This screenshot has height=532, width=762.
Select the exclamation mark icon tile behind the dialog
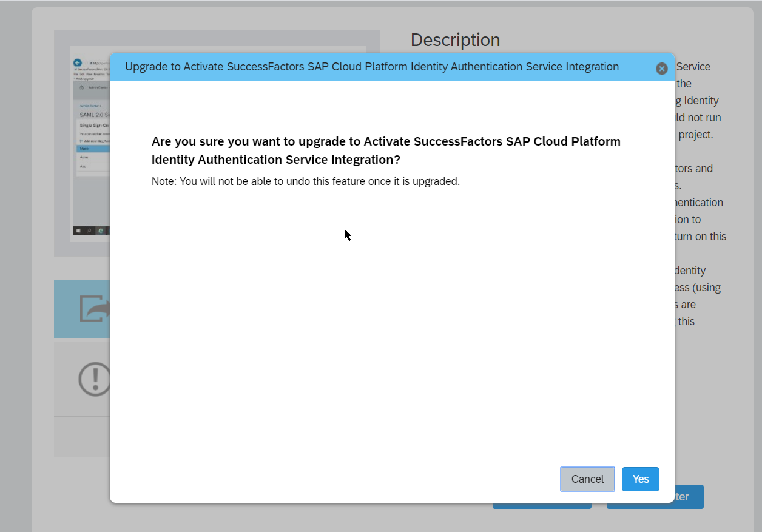[x=82, y=379]
